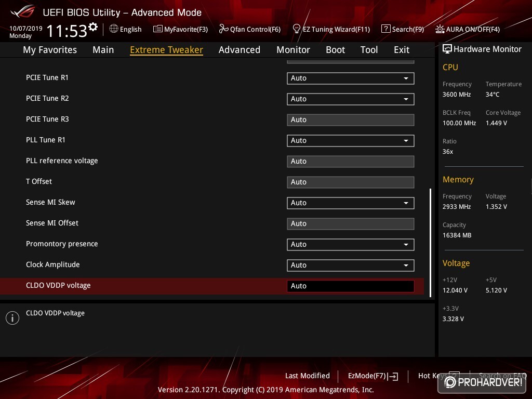Click Memory Capacity value 16384 MB

[457, 235]
